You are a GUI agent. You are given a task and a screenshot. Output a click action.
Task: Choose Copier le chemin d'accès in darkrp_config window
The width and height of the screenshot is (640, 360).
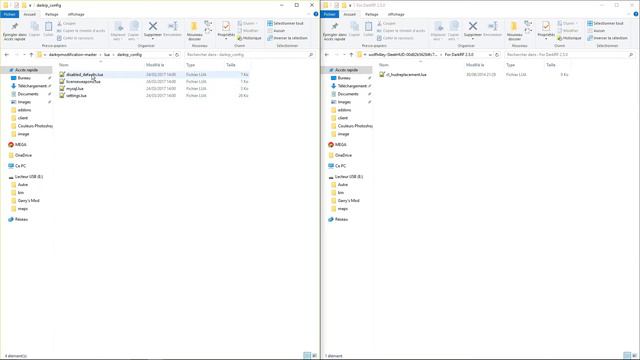(x=81, y=31)
